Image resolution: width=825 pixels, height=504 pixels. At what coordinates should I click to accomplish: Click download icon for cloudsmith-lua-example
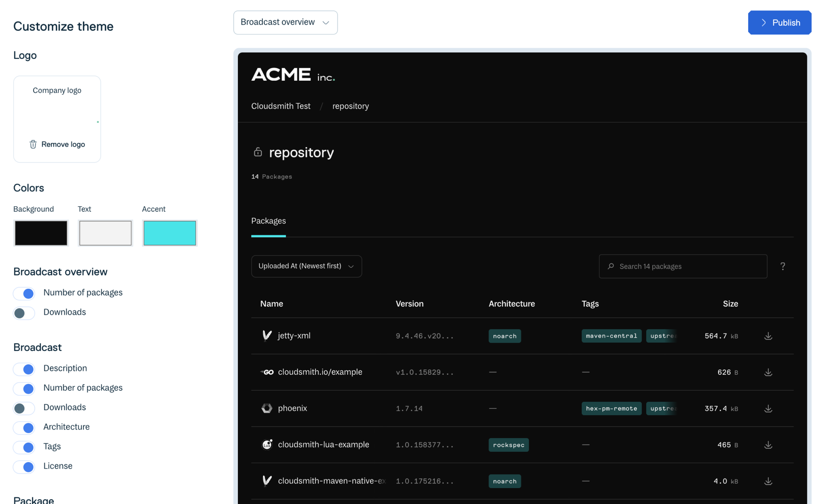[x=768, y=445]
